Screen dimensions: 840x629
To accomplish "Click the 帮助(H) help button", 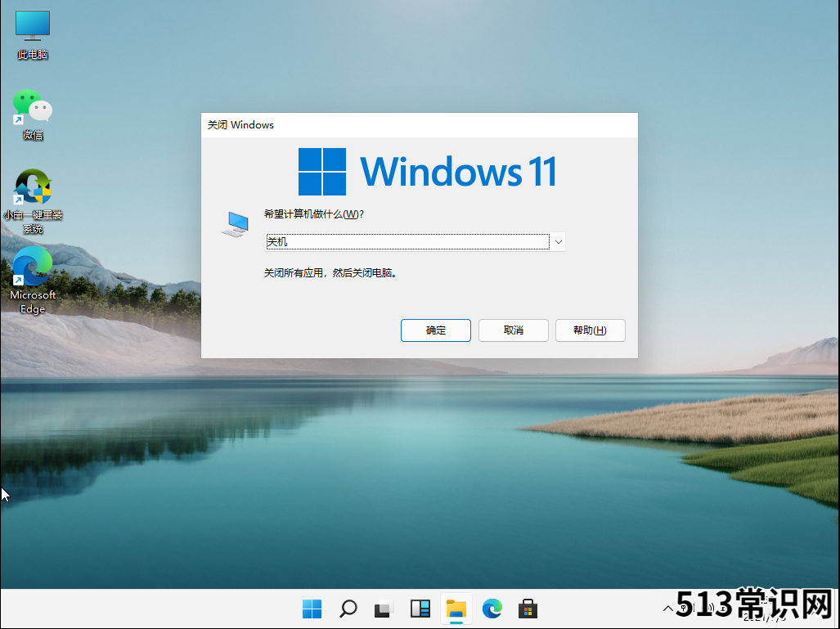I will 590,330.
